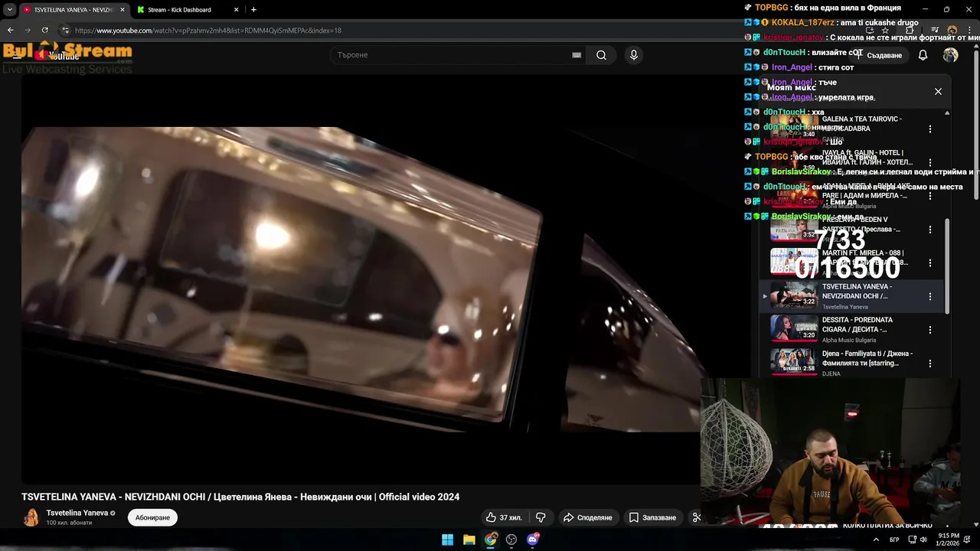Open options for DESSITA POREDNATA CIGARA item
The image size is (980, 551).
pyautogui.click(x=930, y=330)
